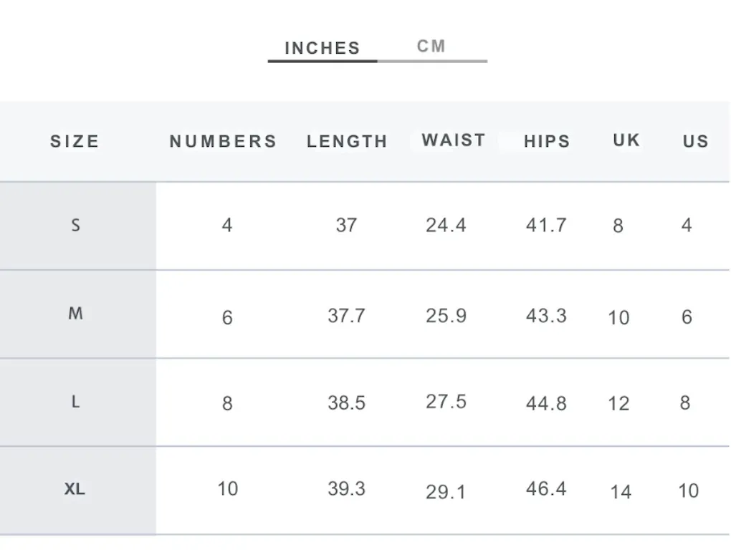This screenshot has width=731, height=560.
Task: Click length value 37.7 for size M
Action: tap(346, 316)
